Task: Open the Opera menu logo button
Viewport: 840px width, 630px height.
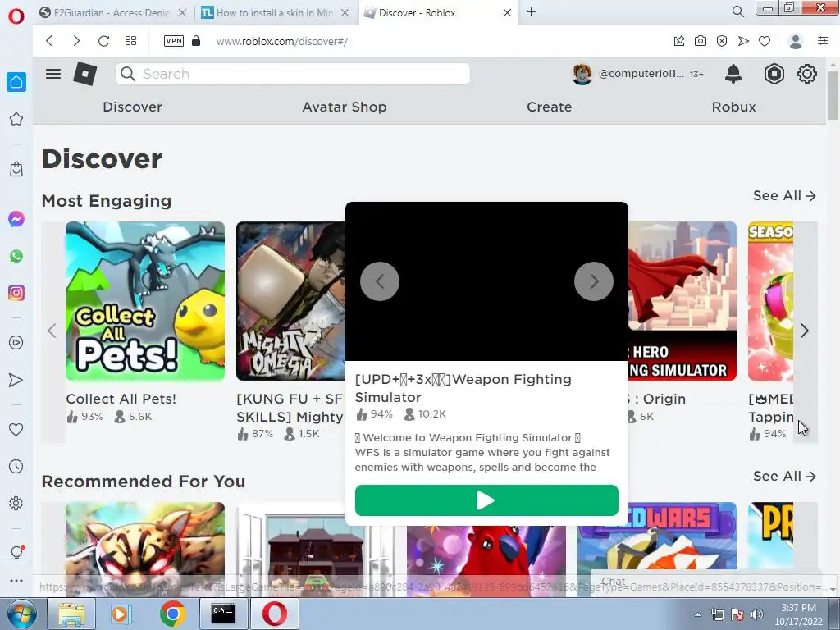Action: point(16,16)
